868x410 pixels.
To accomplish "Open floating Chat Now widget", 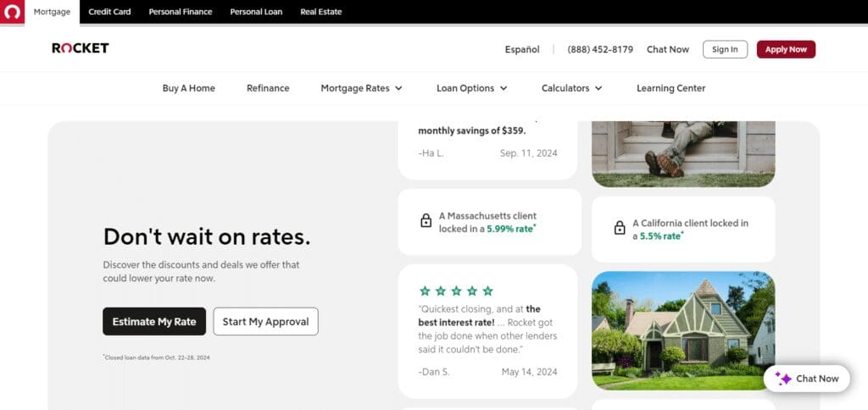I will click(807, 379).
